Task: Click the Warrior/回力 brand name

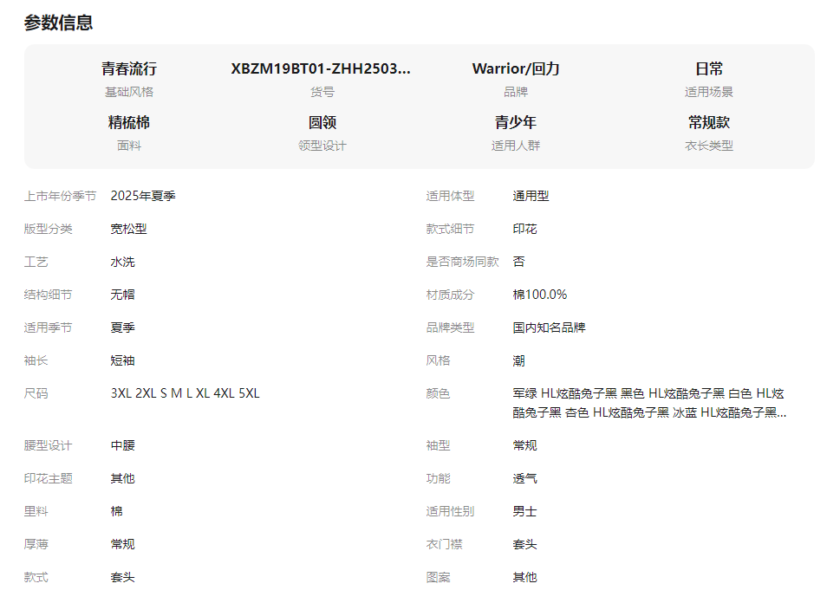Action: pyautogui.click(x=515, y=69)
